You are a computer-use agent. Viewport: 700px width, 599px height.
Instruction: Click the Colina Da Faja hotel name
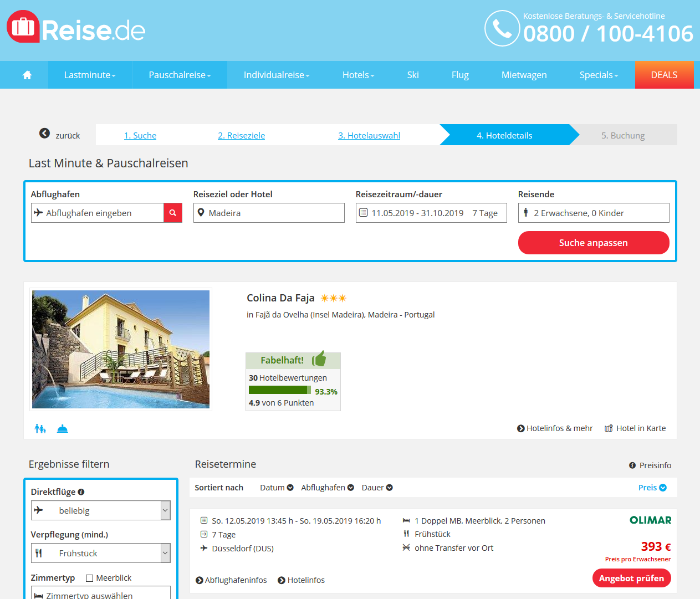pos(280,298)
